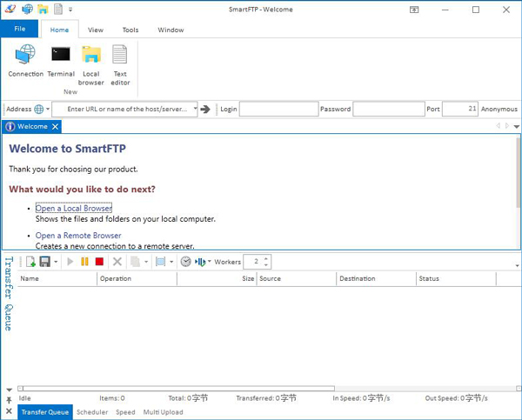Image resolution: width=522 pixels, height=420 pixels.
Task: Click the remove queue item X icon
Action: pyautogui.click(x=117, y=262)
